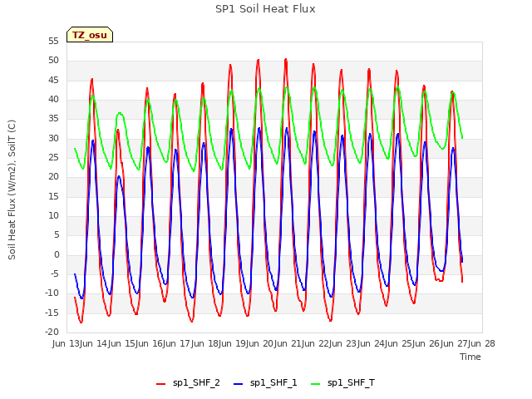The width and height of the screenshot is (532, 399).
Task: Click the 20 y-axis tick label
Action: [53, 177]
